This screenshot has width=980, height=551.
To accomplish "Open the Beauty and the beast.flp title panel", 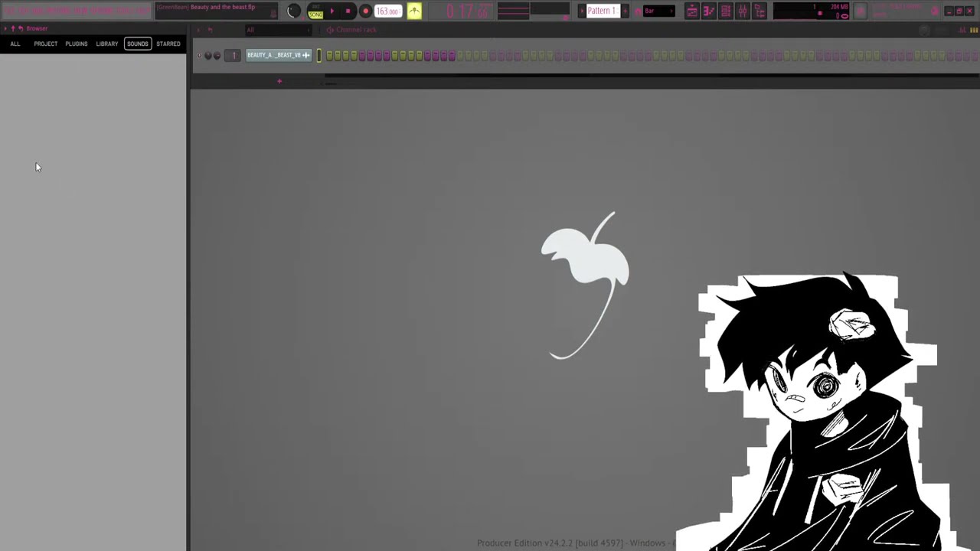I will [x=217, y=11].
